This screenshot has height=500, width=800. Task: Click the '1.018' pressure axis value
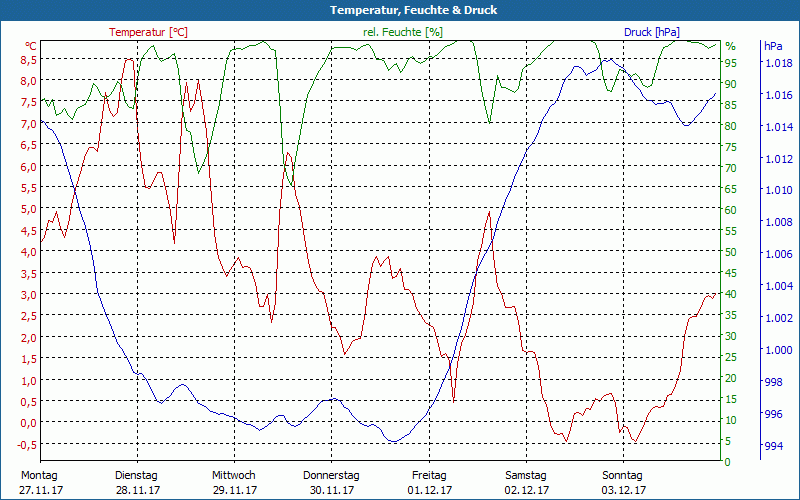(x=779, y=63)
